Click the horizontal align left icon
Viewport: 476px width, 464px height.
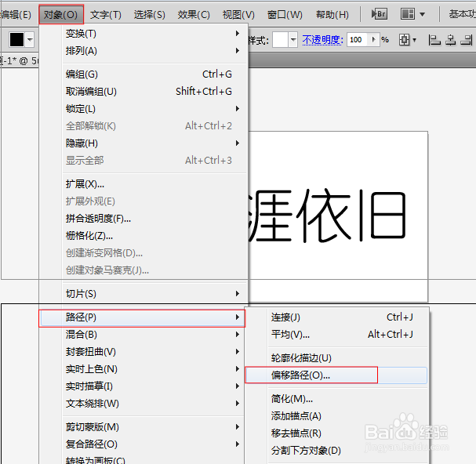point(434,40)
